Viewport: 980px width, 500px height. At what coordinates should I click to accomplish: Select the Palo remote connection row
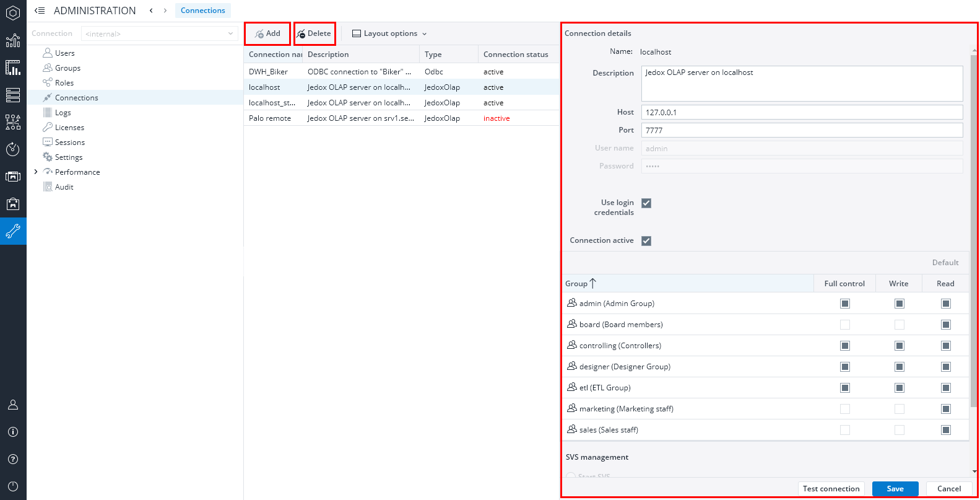[401, 118]
